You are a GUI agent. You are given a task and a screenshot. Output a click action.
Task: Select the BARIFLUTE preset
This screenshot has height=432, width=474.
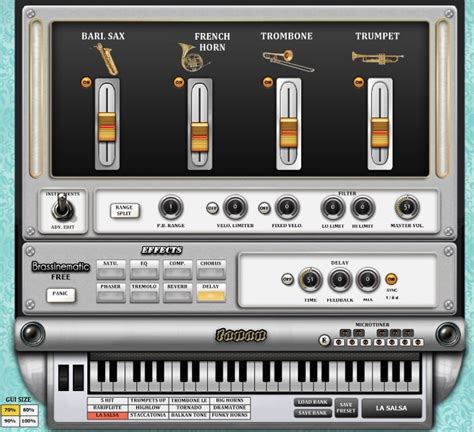click(108, 408)
